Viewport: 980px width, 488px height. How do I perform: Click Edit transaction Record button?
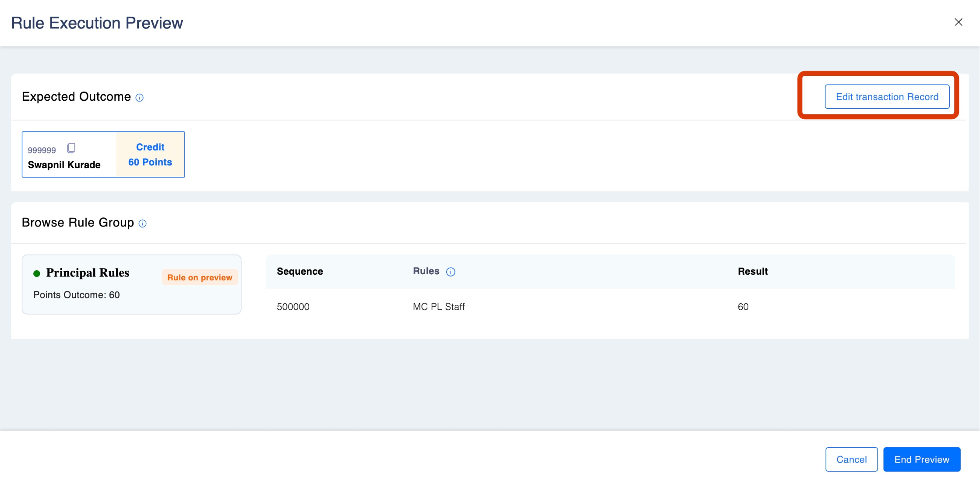tap(887, 97)
